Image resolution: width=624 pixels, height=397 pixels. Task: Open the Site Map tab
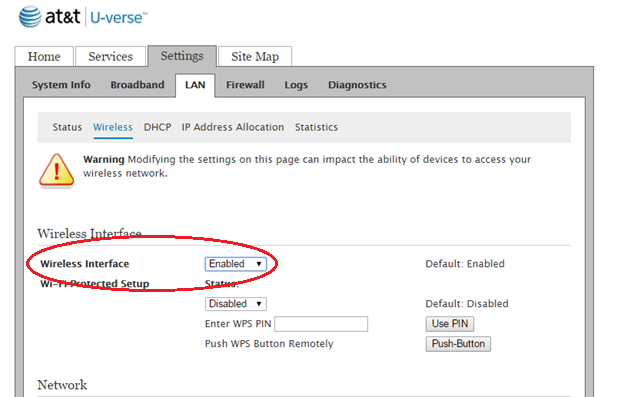click(255, 56)
